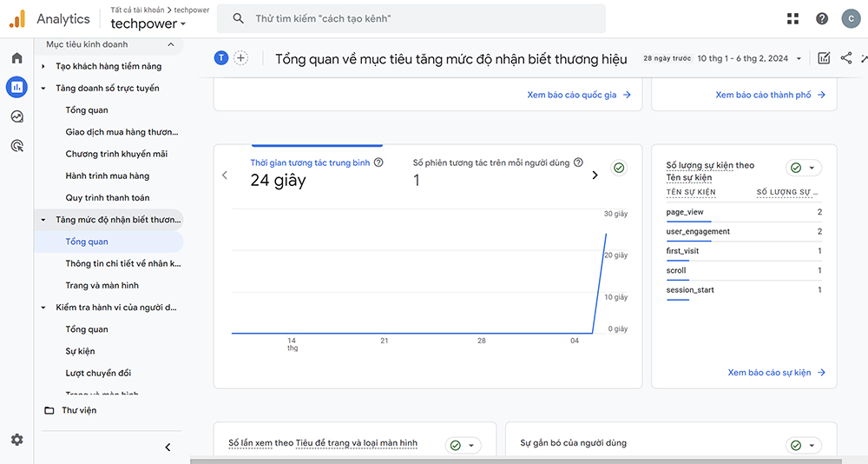Open the techpower property selector dropdown
Screen dimensions: 868x464
(x=148, y=24)
